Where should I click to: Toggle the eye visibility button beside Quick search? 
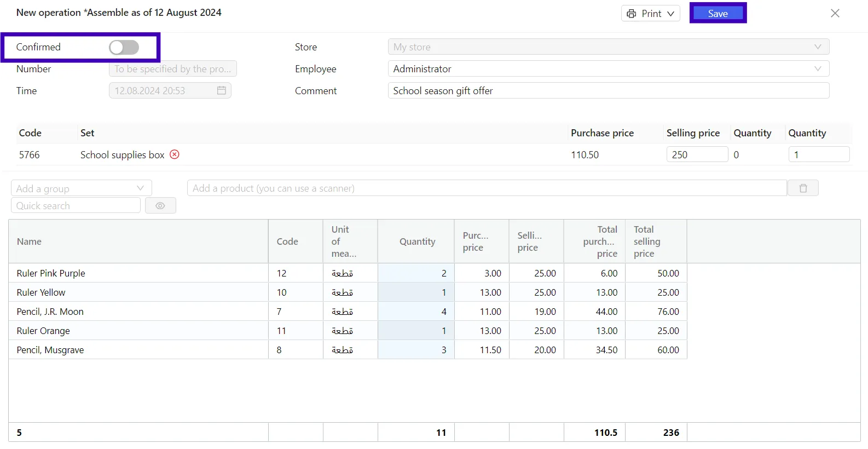[x=160, y=206]
